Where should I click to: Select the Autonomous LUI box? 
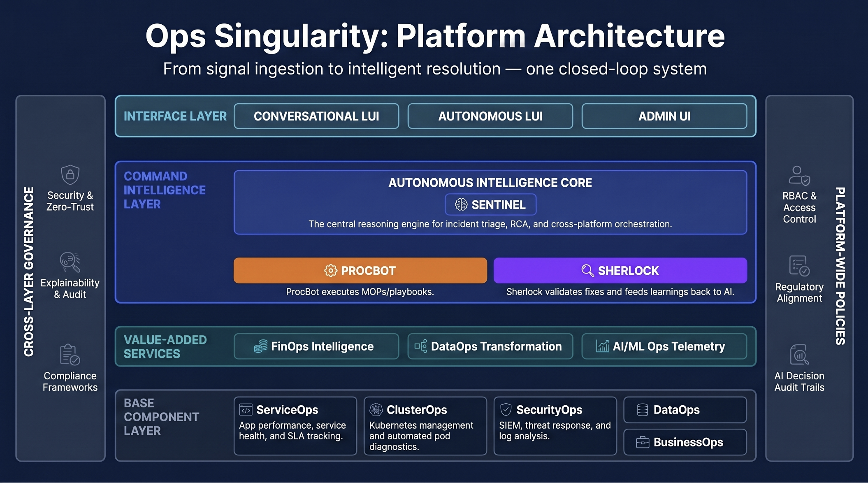click(x=490, y=116)
